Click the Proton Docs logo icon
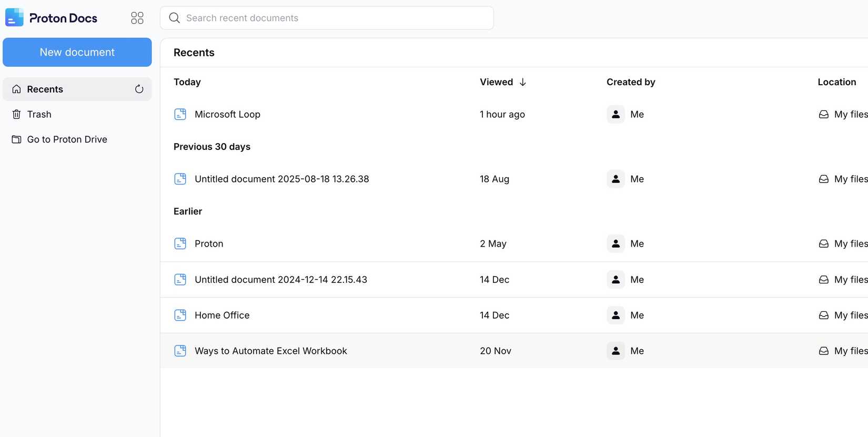 [x=14, y=18]
